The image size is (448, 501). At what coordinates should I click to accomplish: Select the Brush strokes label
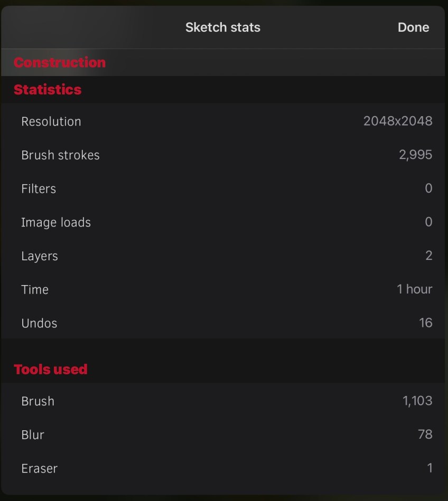(60, 155)
